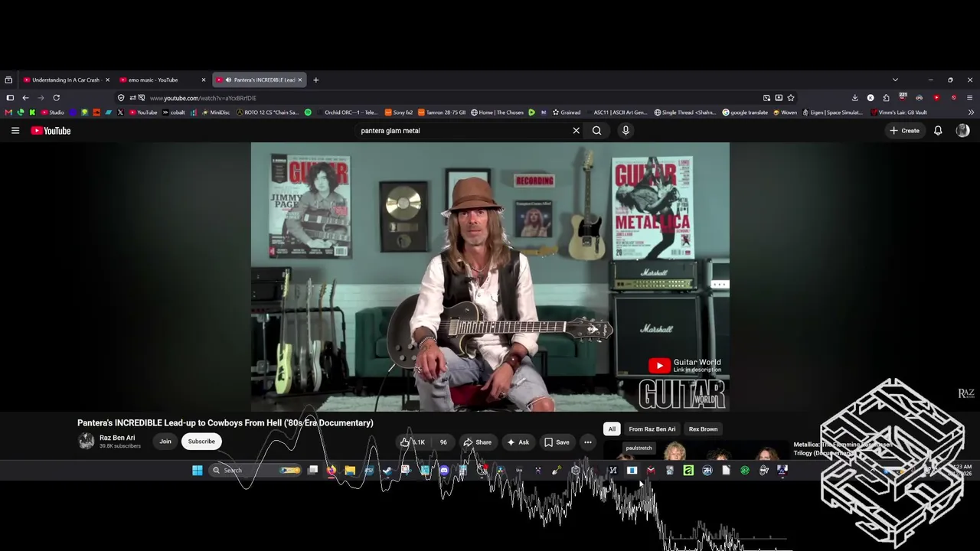Mute the playing tab speaker icon

pos(228,80)
